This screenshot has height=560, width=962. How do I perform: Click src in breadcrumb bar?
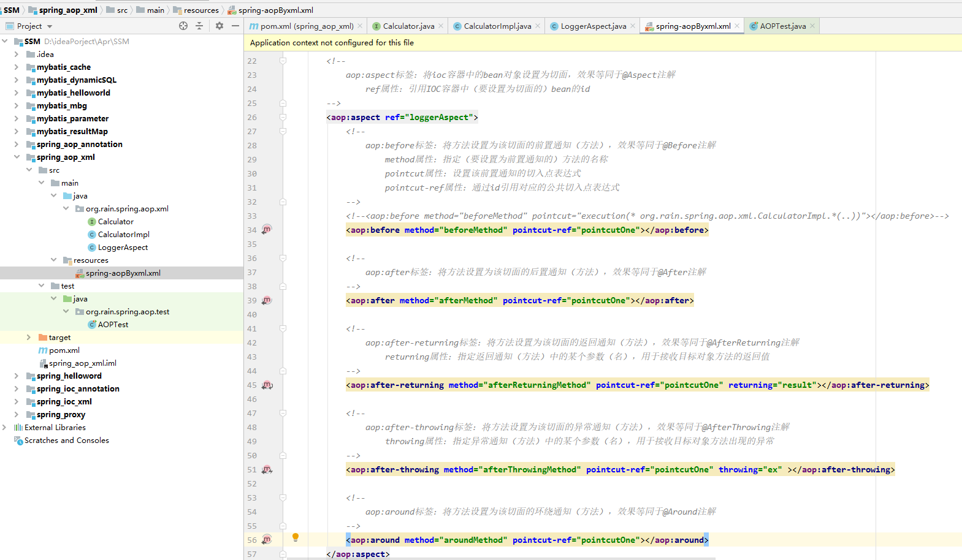coord(117,10)
